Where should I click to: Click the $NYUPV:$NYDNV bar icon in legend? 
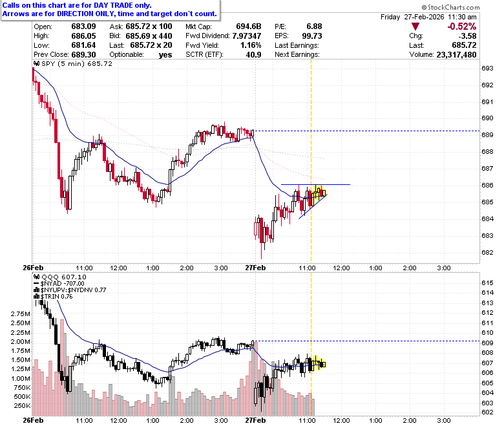point(37,290)
